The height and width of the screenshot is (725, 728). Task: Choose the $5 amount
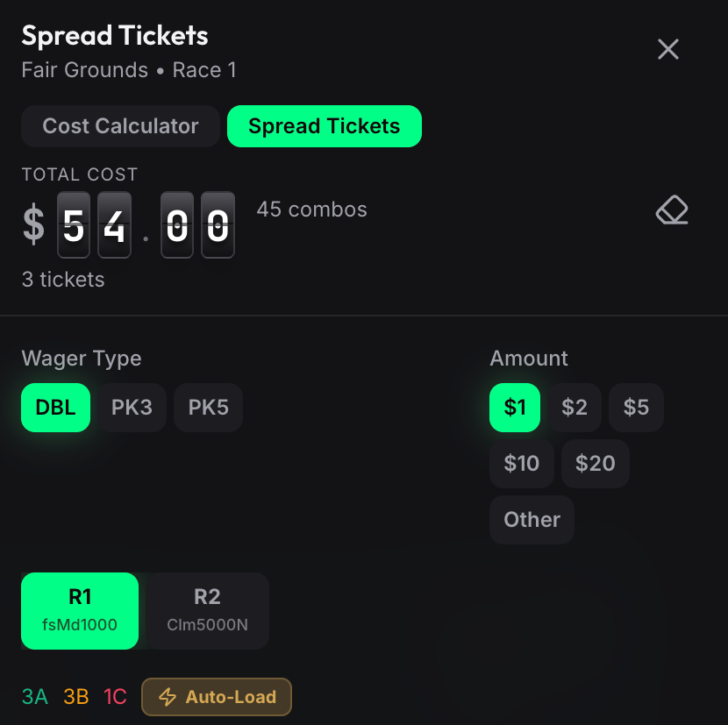click(x=636, y=408)
